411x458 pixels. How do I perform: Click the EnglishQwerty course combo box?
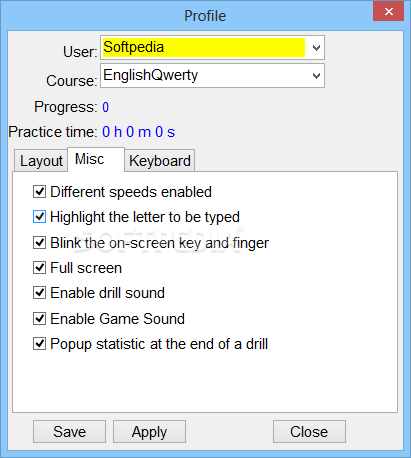click(212, 76)
